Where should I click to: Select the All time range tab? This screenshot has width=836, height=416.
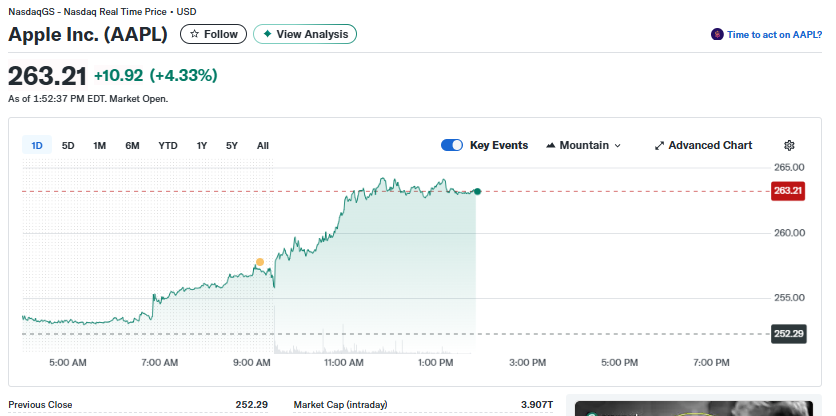click(x=263, y=145)
